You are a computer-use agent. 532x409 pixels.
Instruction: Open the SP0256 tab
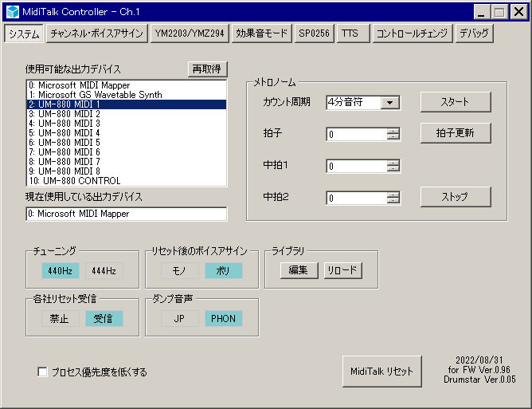click(314, 33)
